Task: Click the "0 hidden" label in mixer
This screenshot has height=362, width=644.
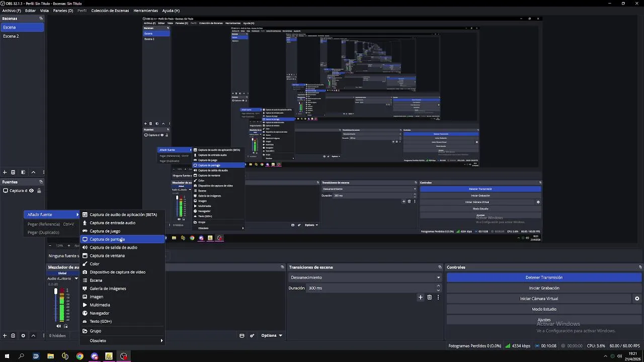Action: click(x=57, y=335)
